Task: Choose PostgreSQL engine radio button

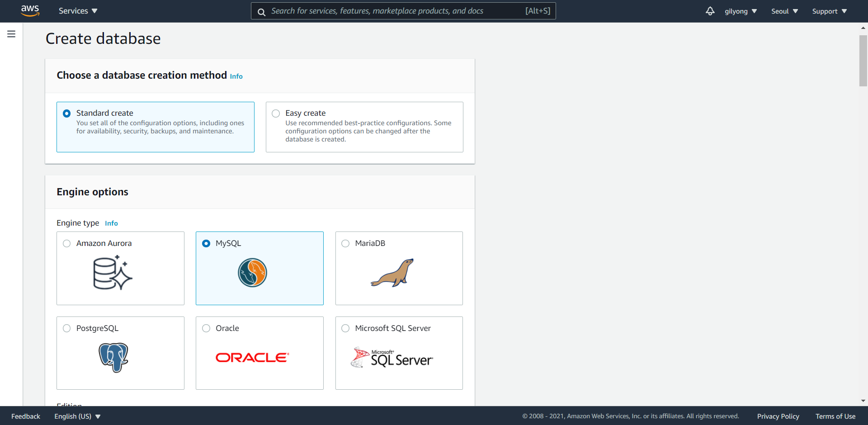Action: [67, 329]
